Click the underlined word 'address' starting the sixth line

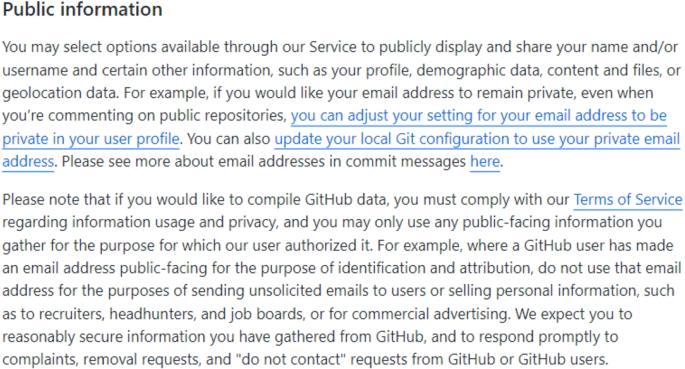[x=28, y=162]
